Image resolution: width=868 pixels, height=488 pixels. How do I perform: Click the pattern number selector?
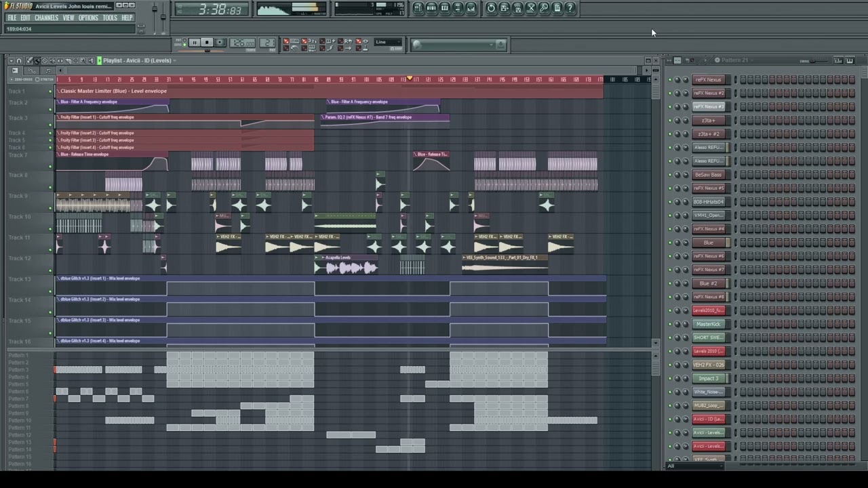[268, 43]
